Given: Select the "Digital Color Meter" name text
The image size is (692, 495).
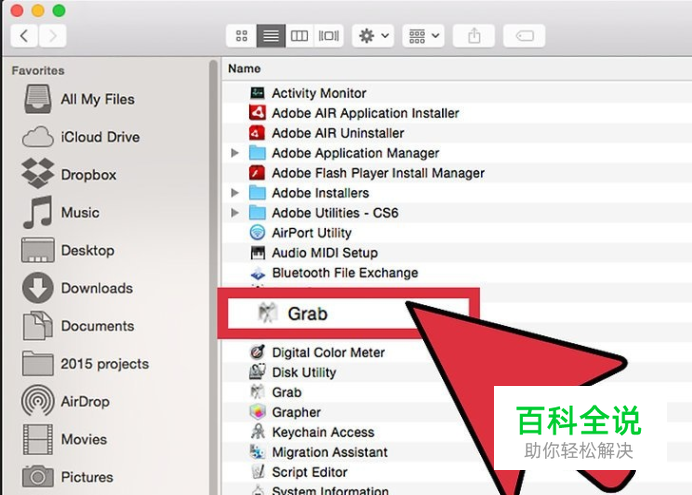Looking at the screenshot, I should 328,352.
